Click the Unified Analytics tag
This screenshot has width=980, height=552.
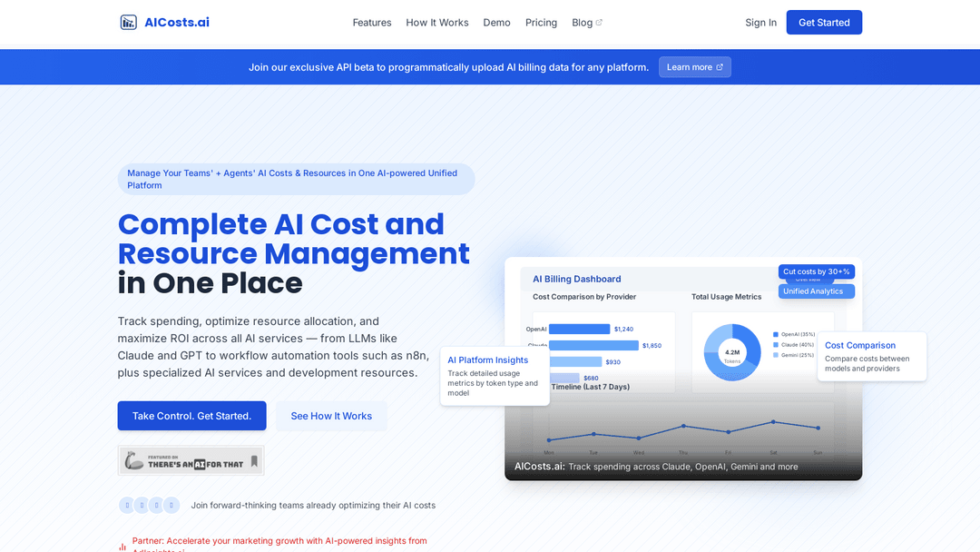pyautogui.click(x=817, y=291)
